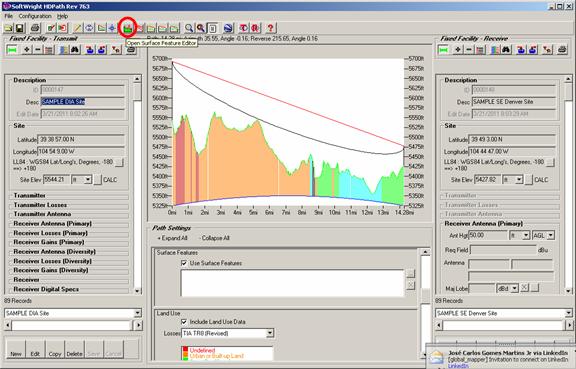Click the printer icon in main toolbar
The image size is (576, 369).
pos(35,28)
